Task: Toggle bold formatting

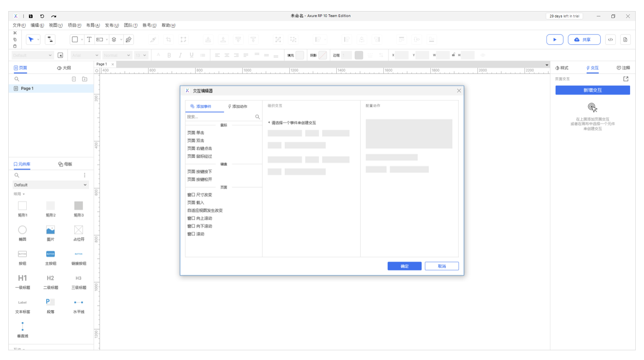Action: click(x=169, y=55)
